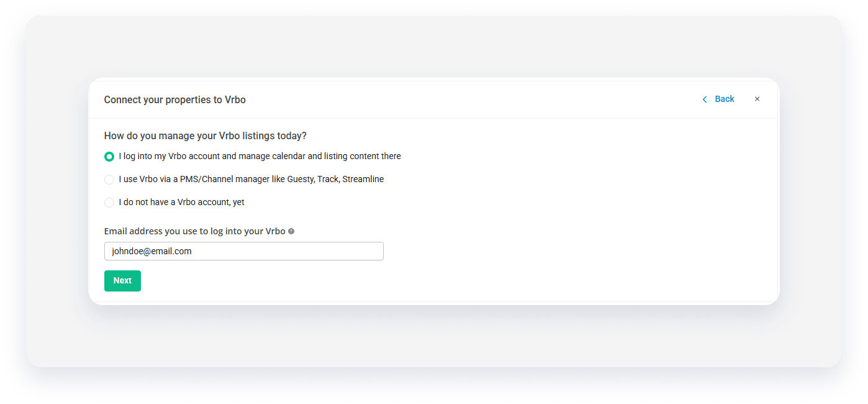Select 'I log into my Vrbo account' radio option

[x=109, y=157]
